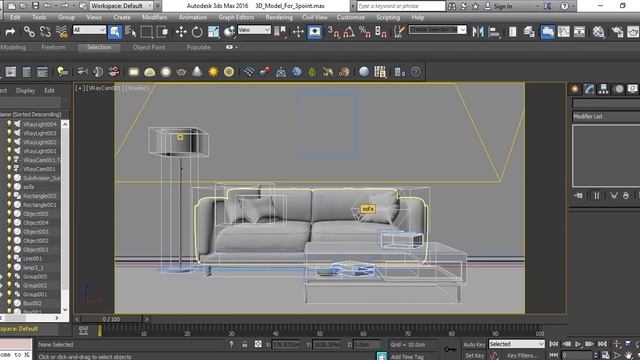Click the time slider handle at 0 / 100
Viewport: 640px width, 360px height.
point(111,319)
